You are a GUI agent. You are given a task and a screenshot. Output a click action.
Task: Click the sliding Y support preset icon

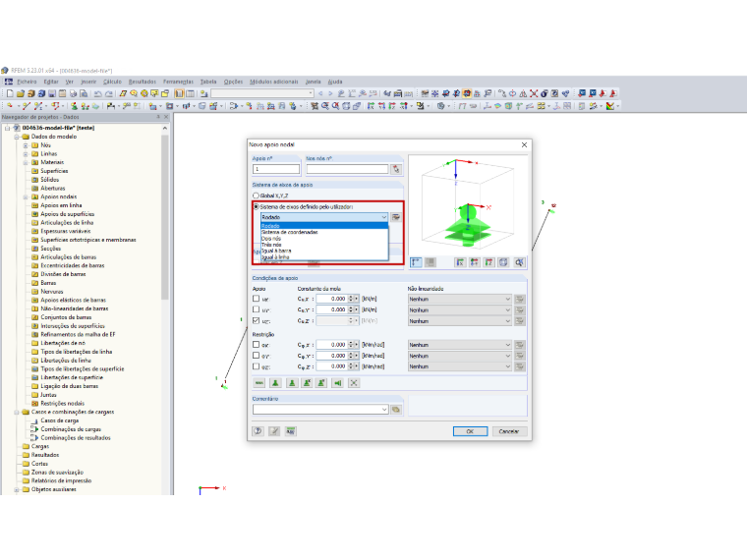[x=322, y=383]
